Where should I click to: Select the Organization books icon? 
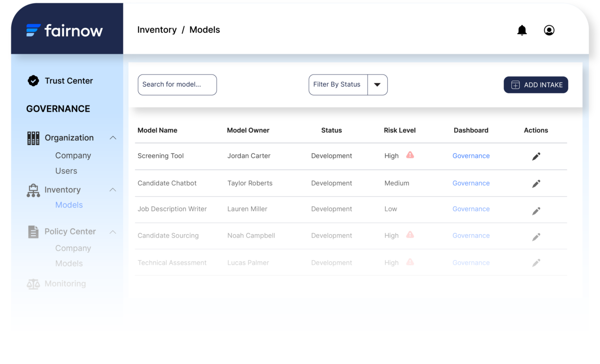(x=33, y=137)
